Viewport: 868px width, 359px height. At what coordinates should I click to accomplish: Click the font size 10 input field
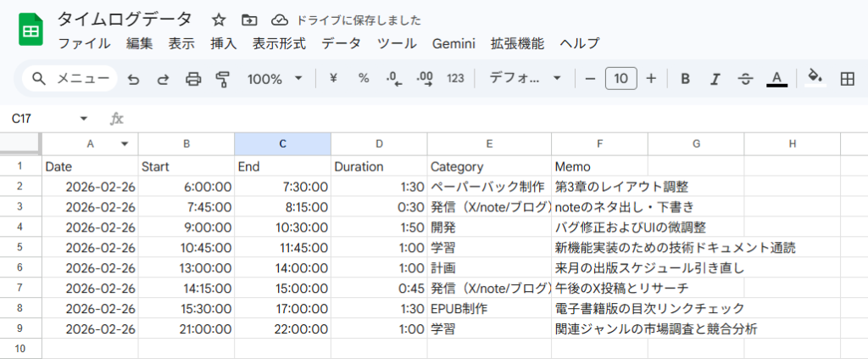(621, 79)
